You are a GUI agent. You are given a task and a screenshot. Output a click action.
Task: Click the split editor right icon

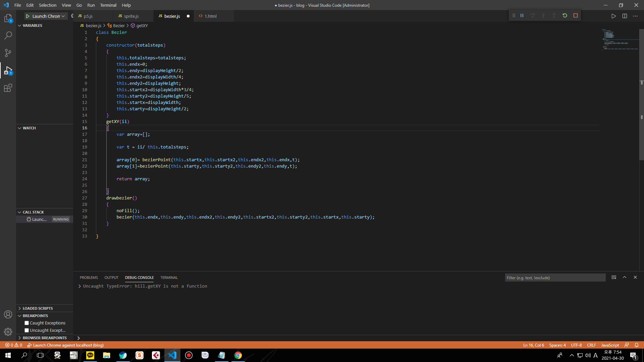pos(625,16)
